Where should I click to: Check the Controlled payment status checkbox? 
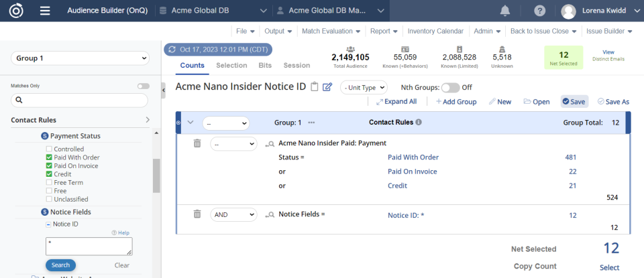tap(49, 149)
